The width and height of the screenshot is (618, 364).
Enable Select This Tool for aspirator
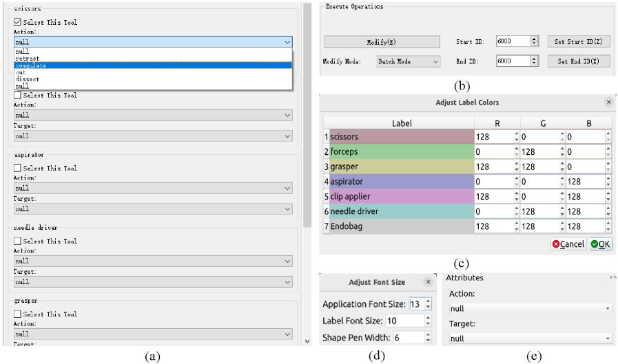(18, 168)
